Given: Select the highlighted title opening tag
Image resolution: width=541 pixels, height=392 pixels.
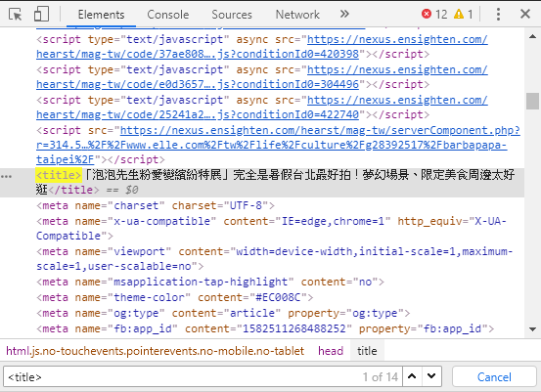Looking at the screenshot, I should (x=59, y=175).
